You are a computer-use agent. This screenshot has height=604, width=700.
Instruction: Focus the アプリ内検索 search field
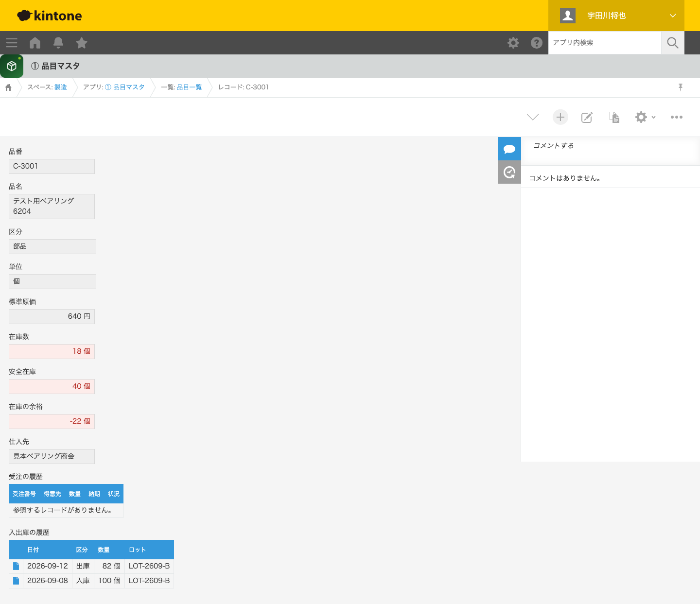tap(605, 43)
